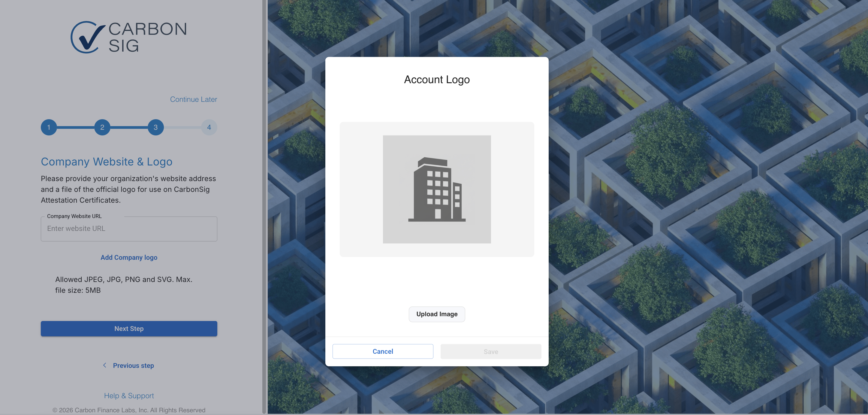The image size is (868, 415).
Task: Click the chevron beside Previous step
Action: click(x=104, y=365)
